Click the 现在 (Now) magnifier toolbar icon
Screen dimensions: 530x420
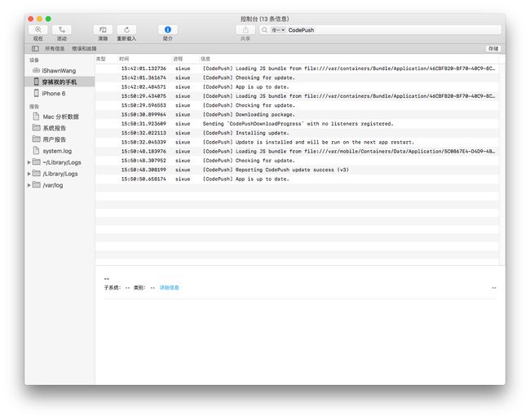pos(38,29)
